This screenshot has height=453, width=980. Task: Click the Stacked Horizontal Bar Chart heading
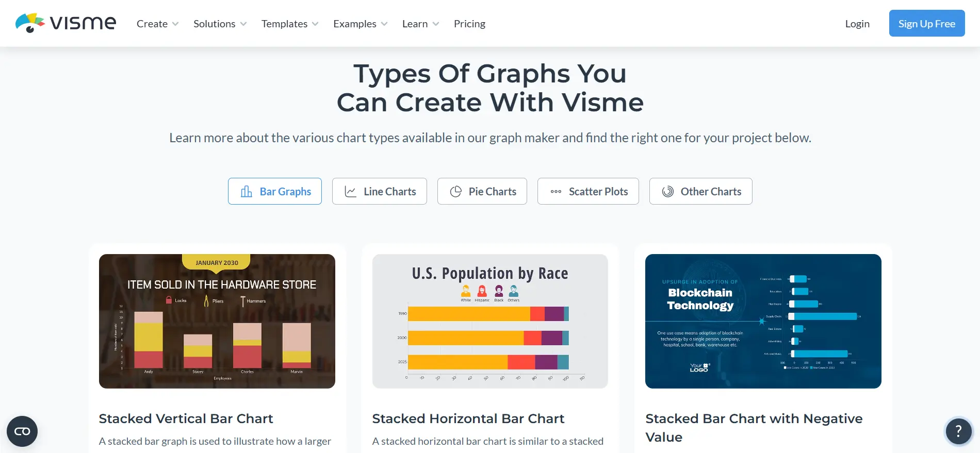point(468,418)
